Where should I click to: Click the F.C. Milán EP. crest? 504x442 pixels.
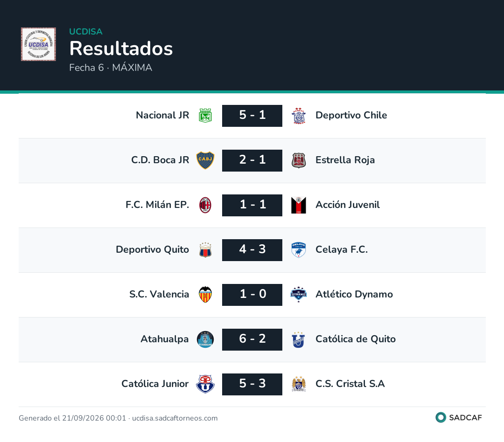(x=205, y=205)
